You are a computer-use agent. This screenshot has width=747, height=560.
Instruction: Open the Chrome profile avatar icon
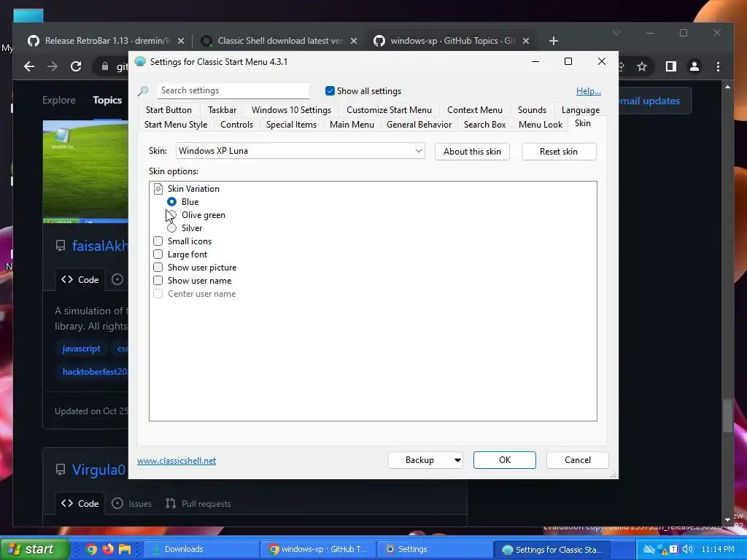click(x=694, y=66)
